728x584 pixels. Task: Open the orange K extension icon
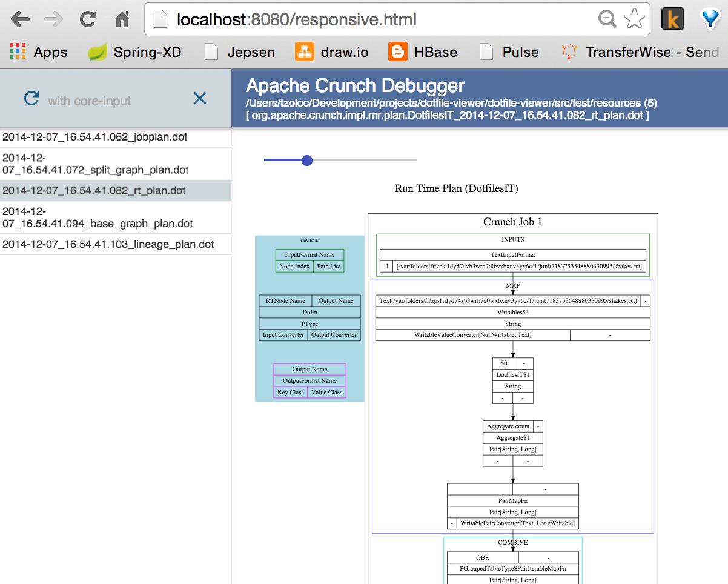673,19
